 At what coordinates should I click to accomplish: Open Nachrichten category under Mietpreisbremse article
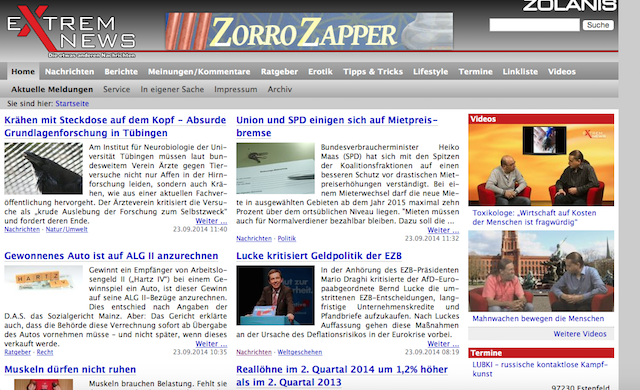click(254, 239)
